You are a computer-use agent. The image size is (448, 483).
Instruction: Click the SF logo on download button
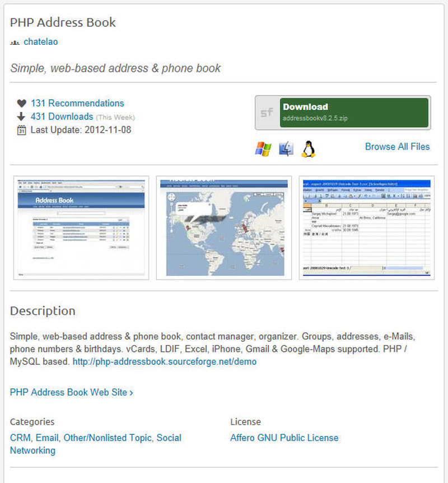(x=267, y=113)
